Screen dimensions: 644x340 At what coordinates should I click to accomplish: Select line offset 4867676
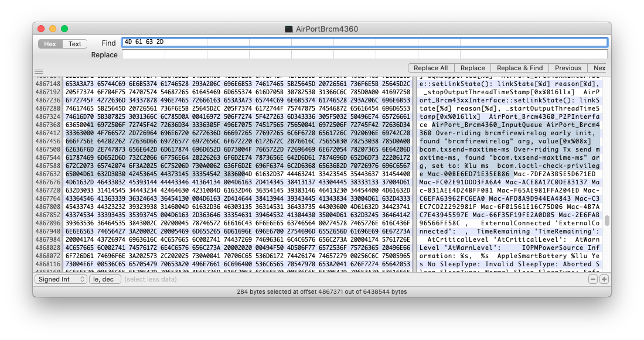(47, 182)
